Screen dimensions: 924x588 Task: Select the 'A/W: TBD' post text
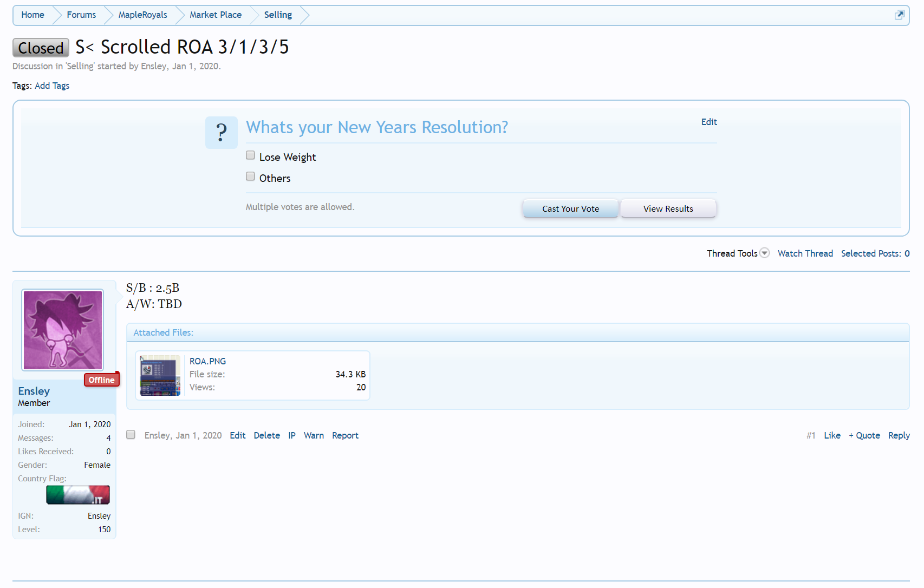[154, 304]
